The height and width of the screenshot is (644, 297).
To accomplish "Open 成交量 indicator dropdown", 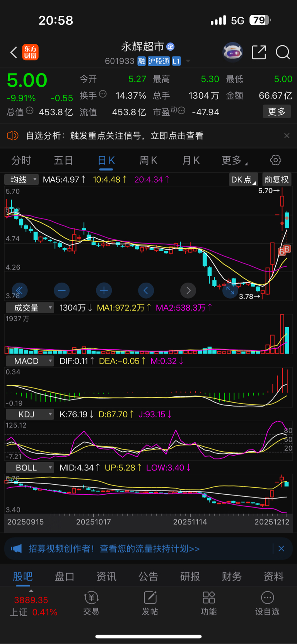I will [x=29, y=308].
